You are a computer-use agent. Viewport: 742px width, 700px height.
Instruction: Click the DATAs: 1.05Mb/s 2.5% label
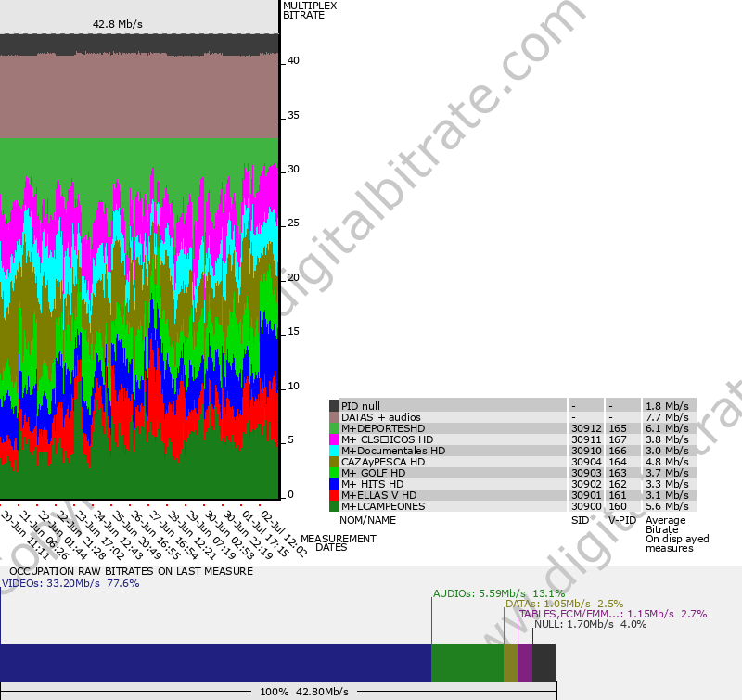565,604
